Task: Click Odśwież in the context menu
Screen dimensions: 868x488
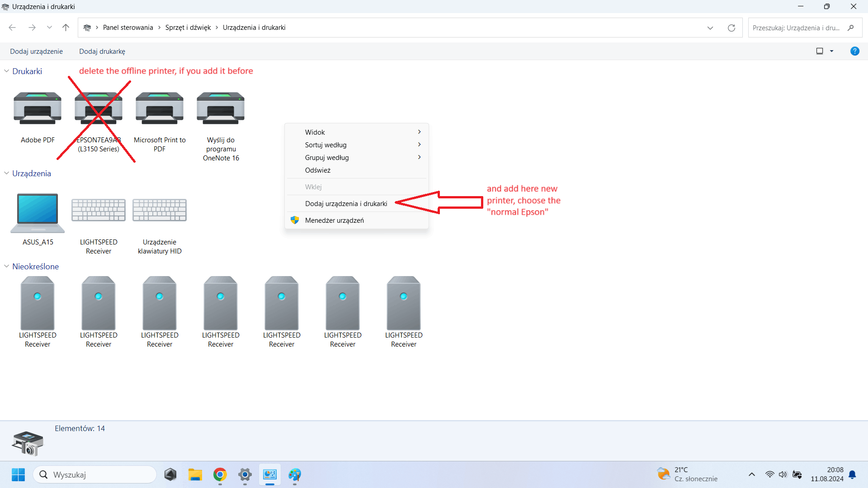Action: (x=318, y=170)
